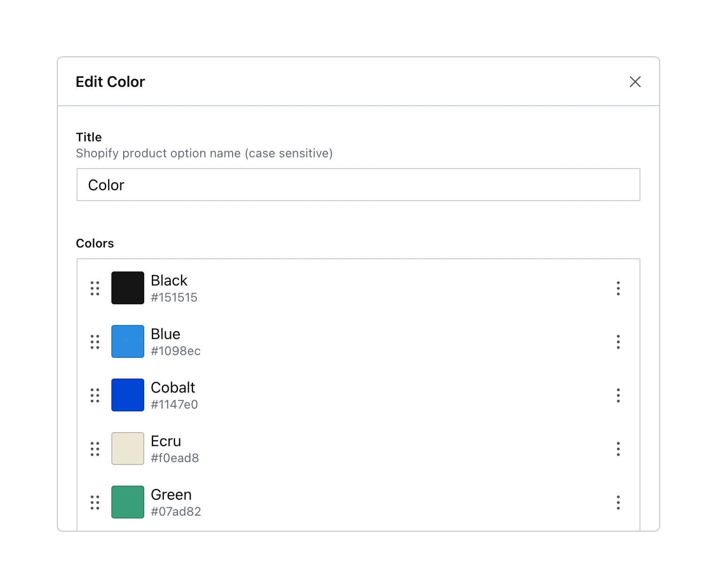Click the Title input field
The height and width of the screenshot is (588, 717).
coord(358,185)
